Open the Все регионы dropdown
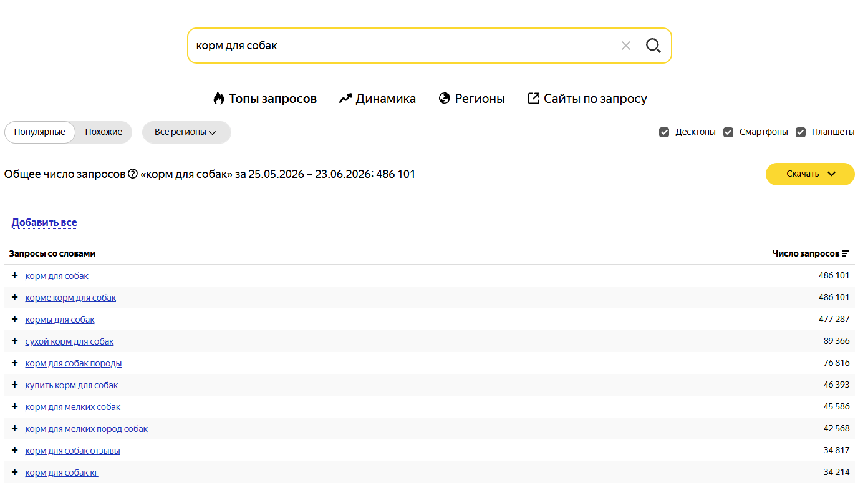 click(x=186, y=132)
